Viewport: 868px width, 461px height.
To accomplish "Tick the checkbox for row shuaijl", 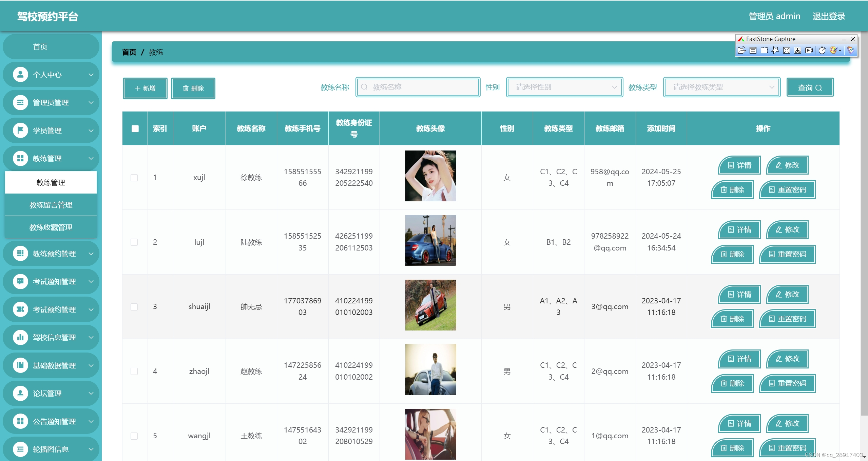I will coord(134,307).
